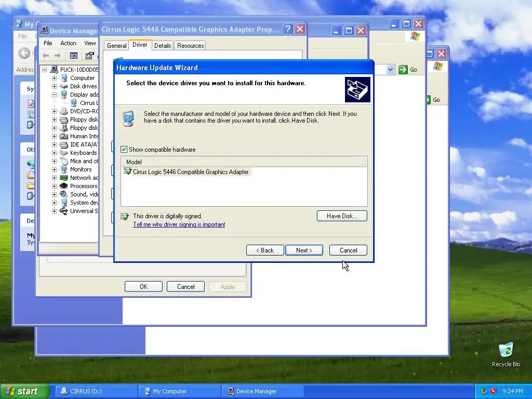Click the Model column header
This screenshot has width=532, height=399.
[244, 162]
